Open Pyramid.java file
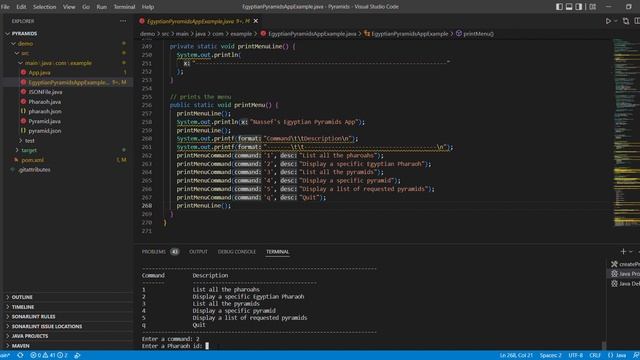This screenshot has width=640, height=360. [44, 121]
